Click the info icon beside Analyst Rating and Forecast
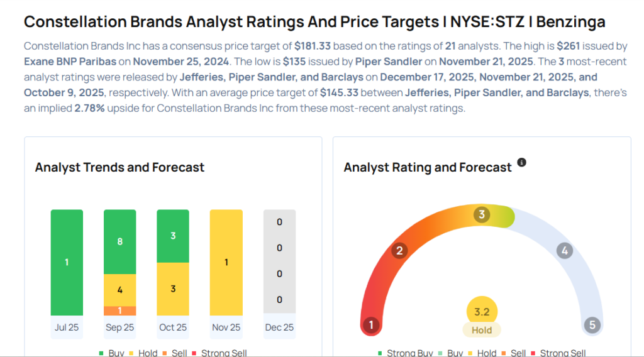This screenshot has width=644, height=357. point(521,163)
